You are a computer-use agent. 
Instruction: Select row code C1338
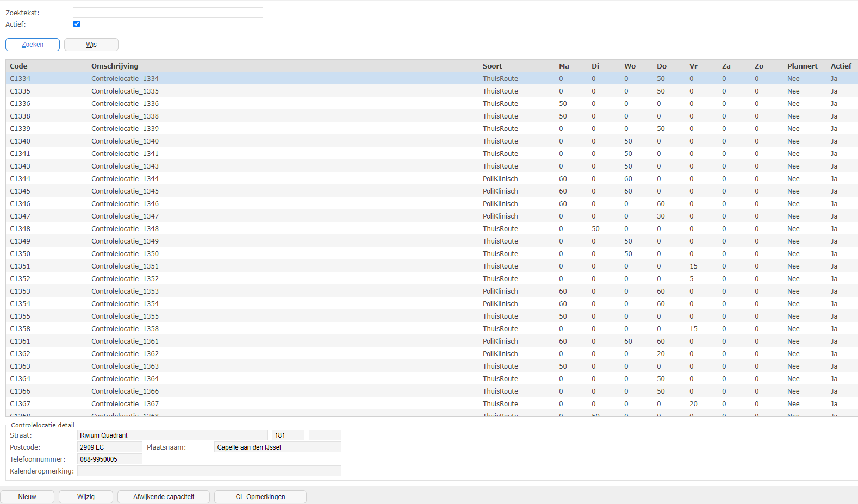(432, 116)
